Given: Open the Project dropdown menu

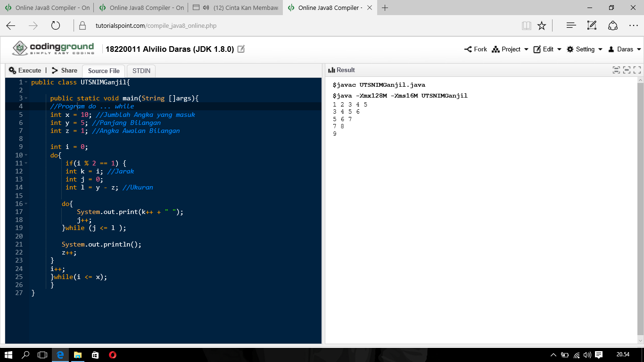Looking at the screenshot, I should [510, 49].
